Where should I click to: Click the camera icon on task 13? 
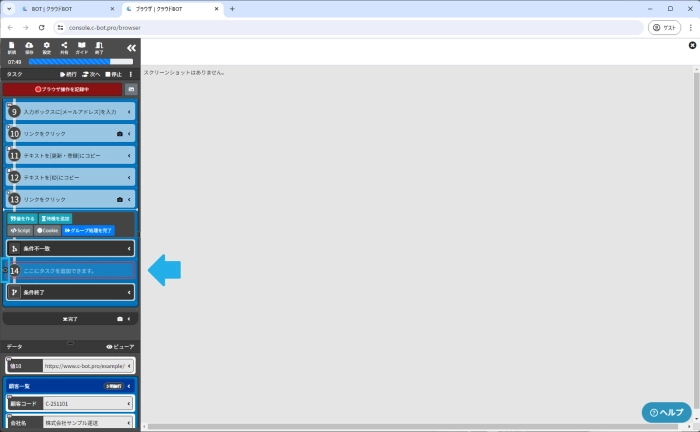pyautogui.click(x=120, y=199)
